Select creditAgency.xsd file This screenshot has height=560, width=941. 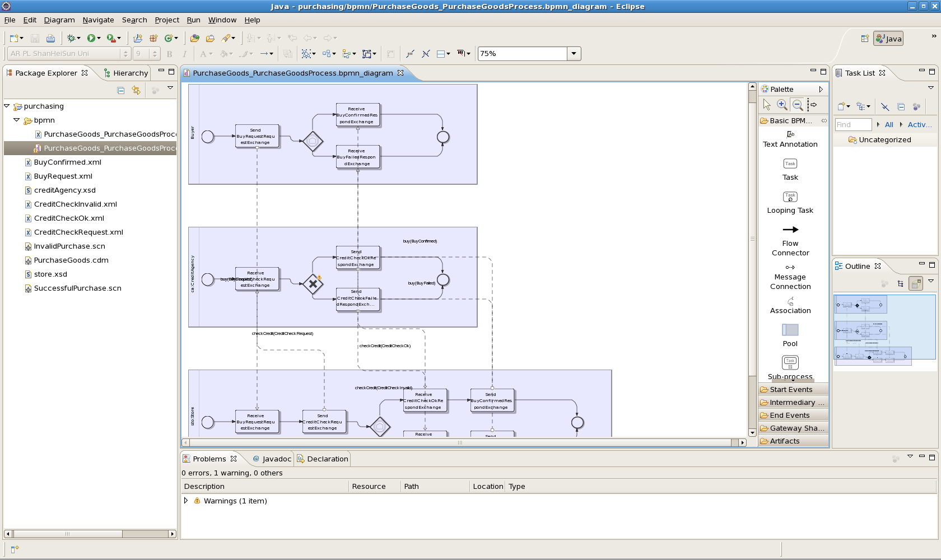click(x=64, y=190)
